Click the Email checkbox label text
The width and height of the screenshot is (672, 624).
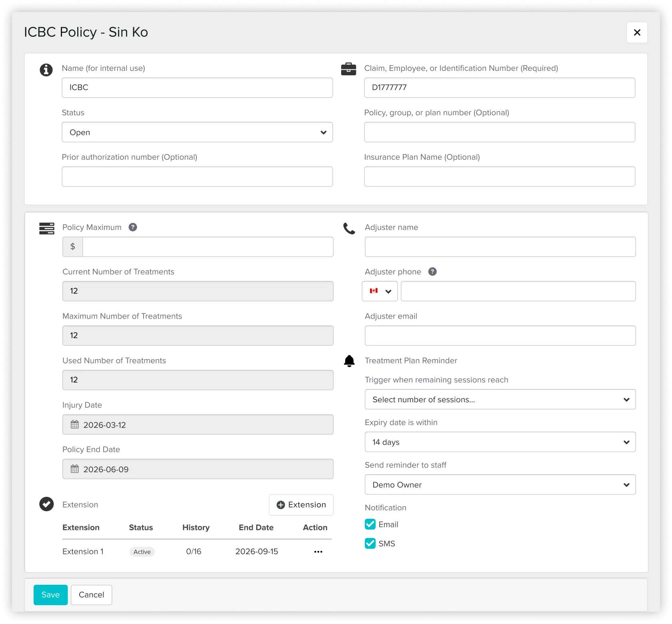(x=388, y=524)
